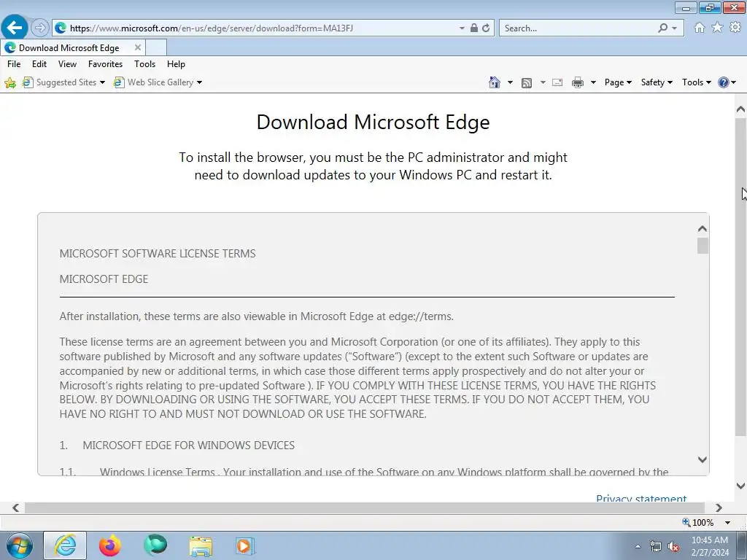Click the browser Back arrow button
The width and height of the screenshot is (747, 560).
tap(15, 27)
